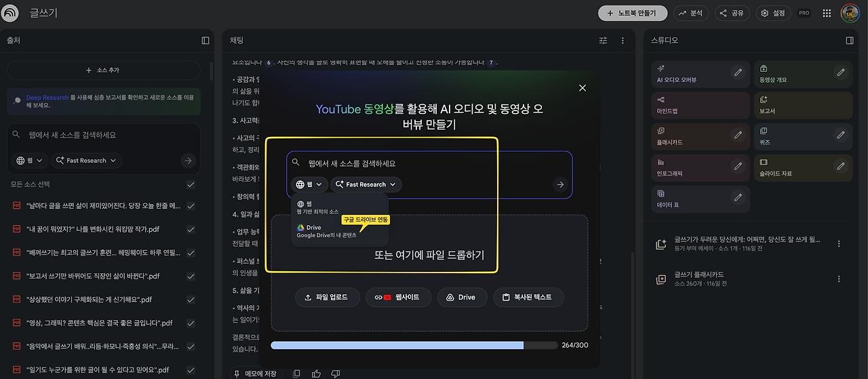Submit sidebar web search arrow button

click(x=188, y=161)
